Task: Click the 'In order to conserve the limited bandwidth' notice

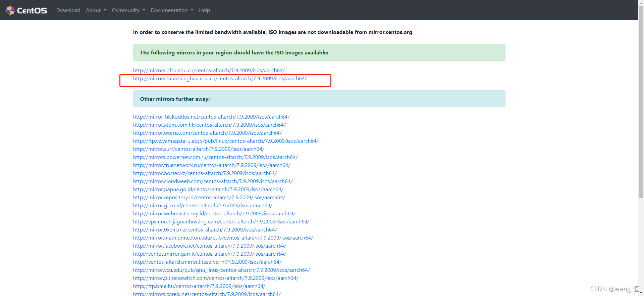Action: 273,32
